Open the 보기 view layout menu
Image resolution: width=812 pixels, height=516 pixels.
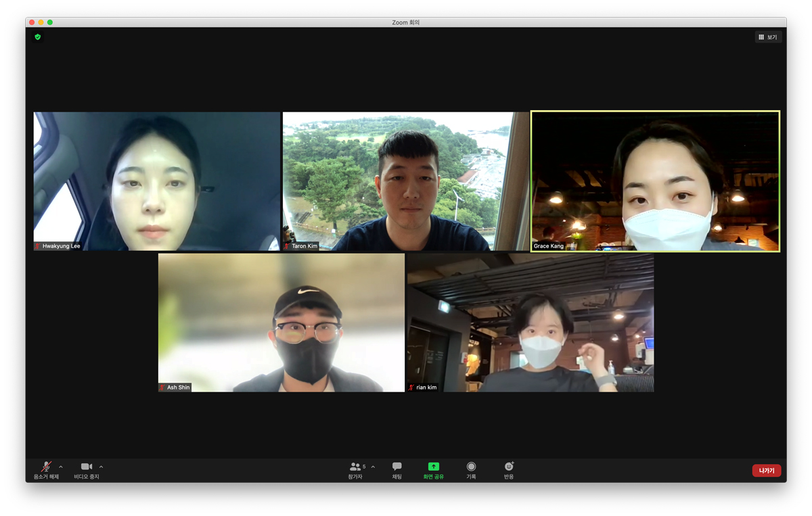768,37
